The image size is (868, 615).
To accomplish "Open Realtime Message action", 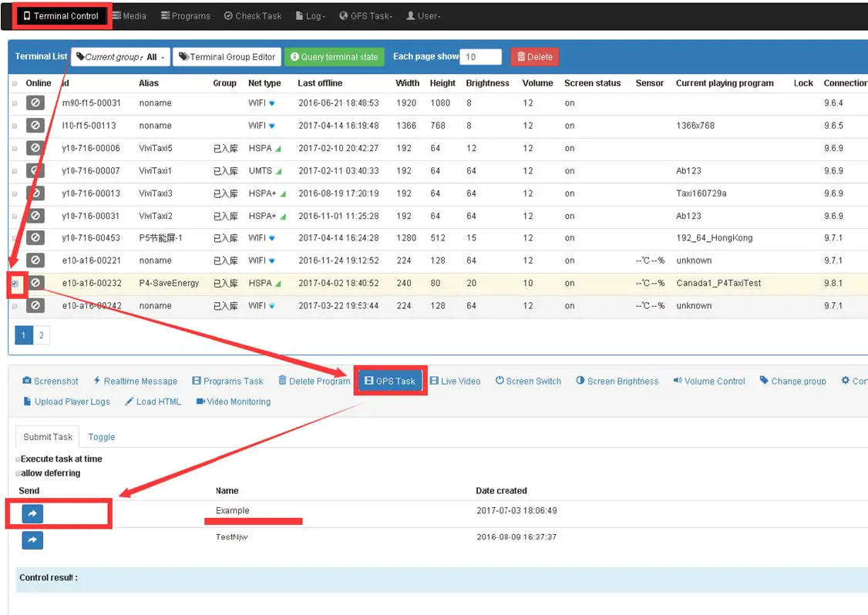I will [135, 381].
